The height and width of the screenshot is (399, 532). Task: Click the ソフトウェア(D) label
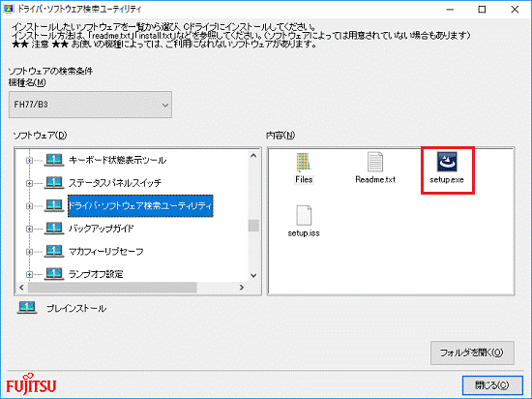[x=40, y=136]
